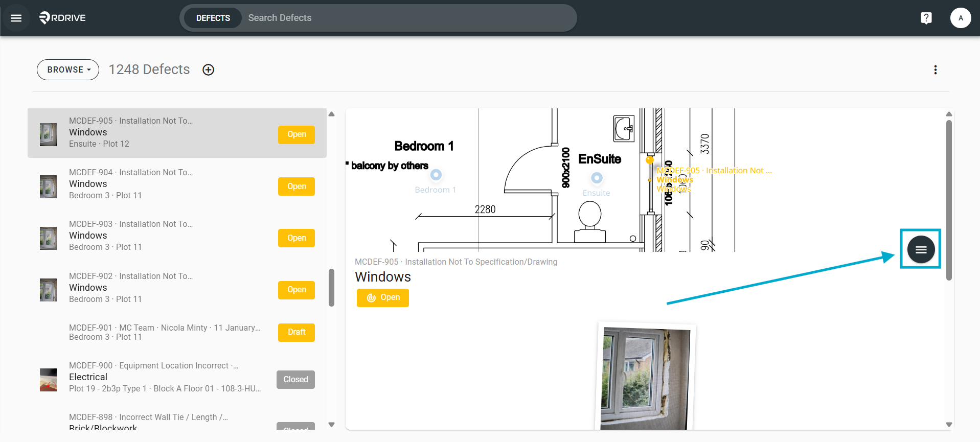Open defect MCDEF-902 thumbnail in list
Viewport: 980px width, 442px height.
point(49,290)
